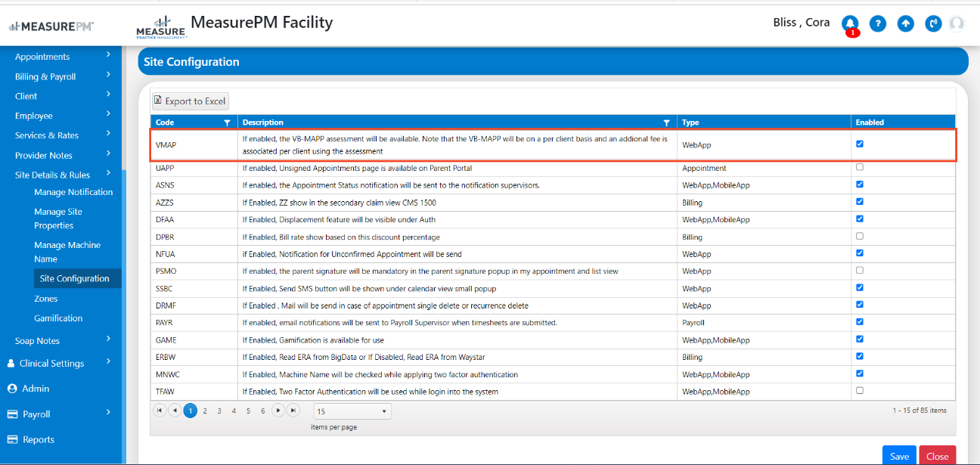Open Manage Machine Name in sidebar
This screenshot has width=980, height=465.
coord(67,252)
